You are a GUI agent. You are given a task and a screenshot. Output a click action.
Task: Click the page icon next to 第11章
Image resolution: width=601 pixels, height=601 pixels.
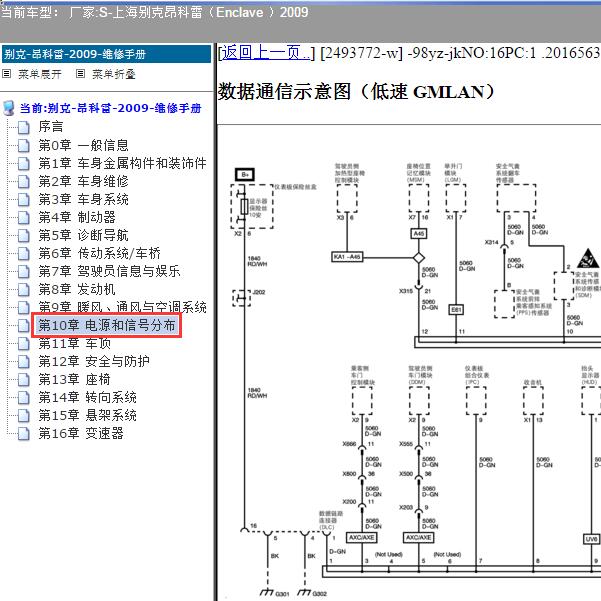pyautogui.click(x=24, y=343)
